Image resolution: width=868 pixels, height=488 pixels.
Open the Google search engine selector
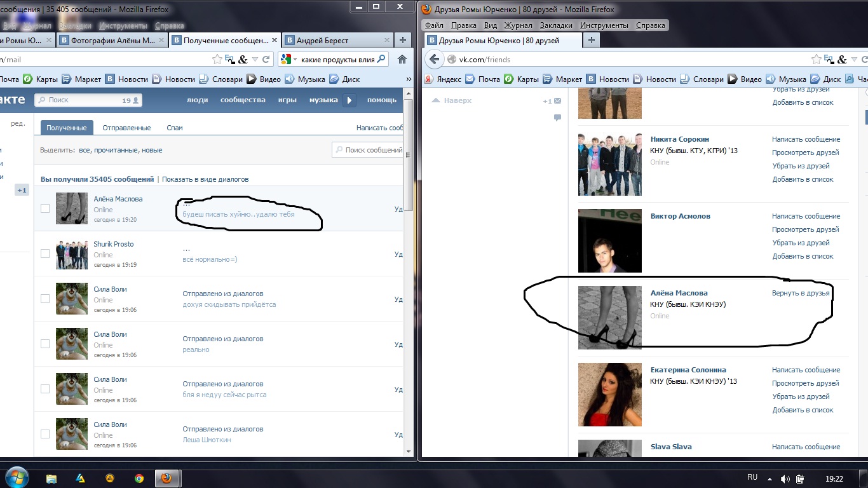pyautogui.click(x=288, y=59)
